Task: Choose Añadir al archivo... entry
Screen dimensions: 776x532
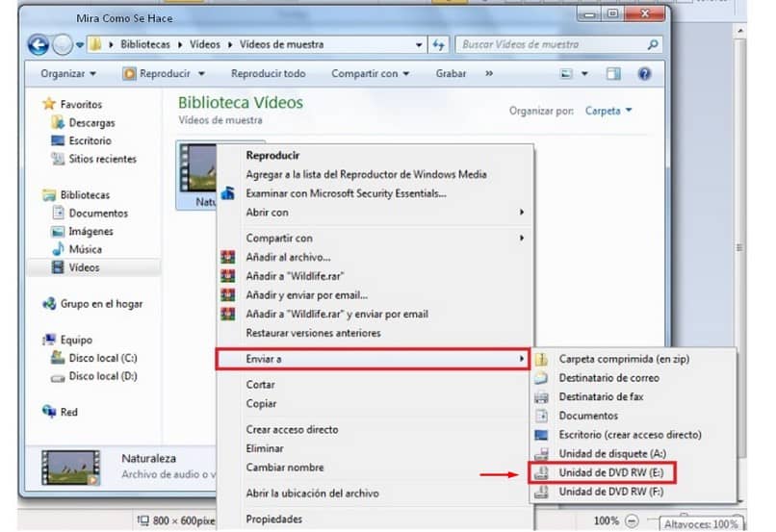Action: click(375, 257)
